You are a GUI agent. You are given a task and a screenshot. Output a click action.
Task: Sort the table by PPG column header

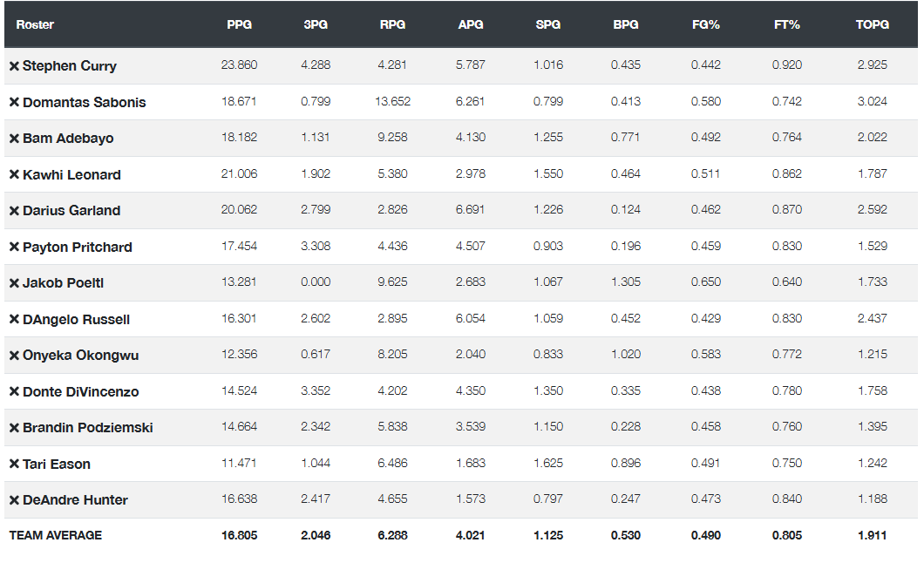coord(239,24)
